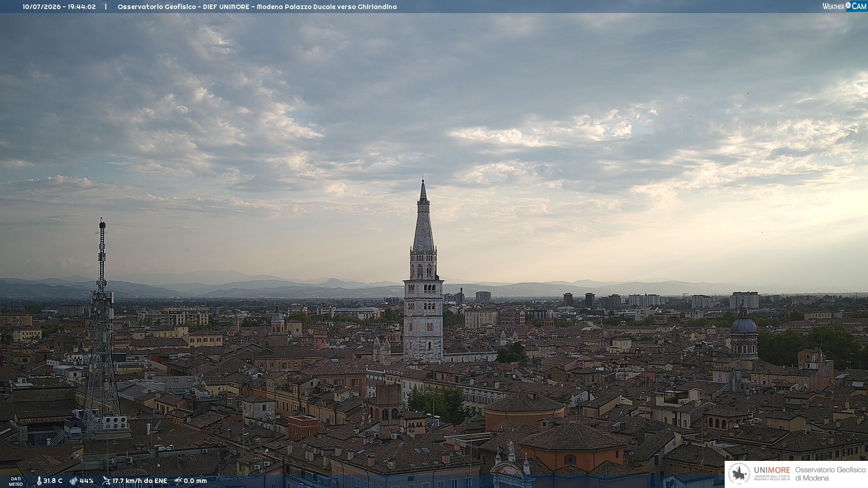Click the wind anemometer icon
The width and height of the screenshot is (868, 488).
pyautogui.click(x=106, y=481)
